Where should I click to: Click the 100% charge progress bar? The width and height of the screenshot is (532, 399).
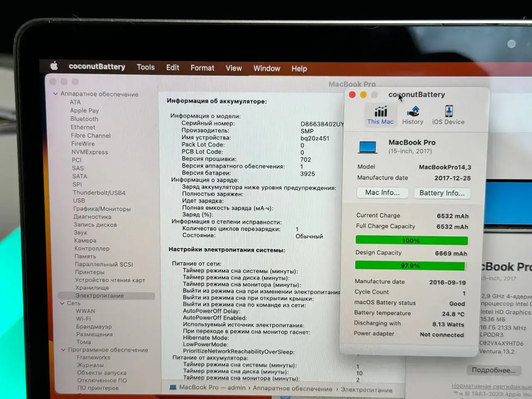tap(411, 240)
